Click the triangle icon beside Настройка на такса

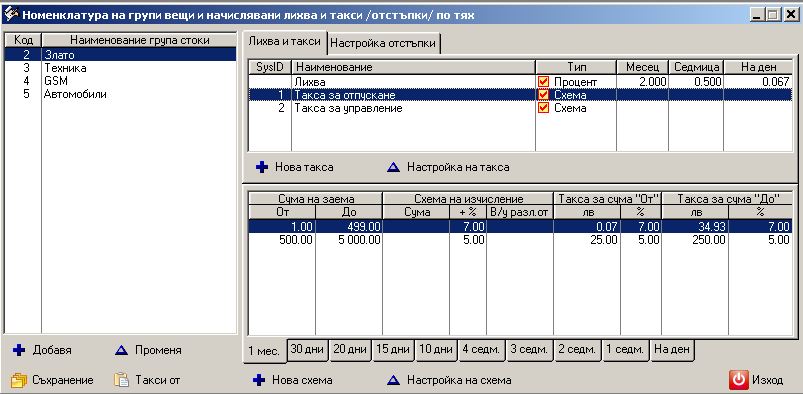pyautogui.click(x=393, y=167)
